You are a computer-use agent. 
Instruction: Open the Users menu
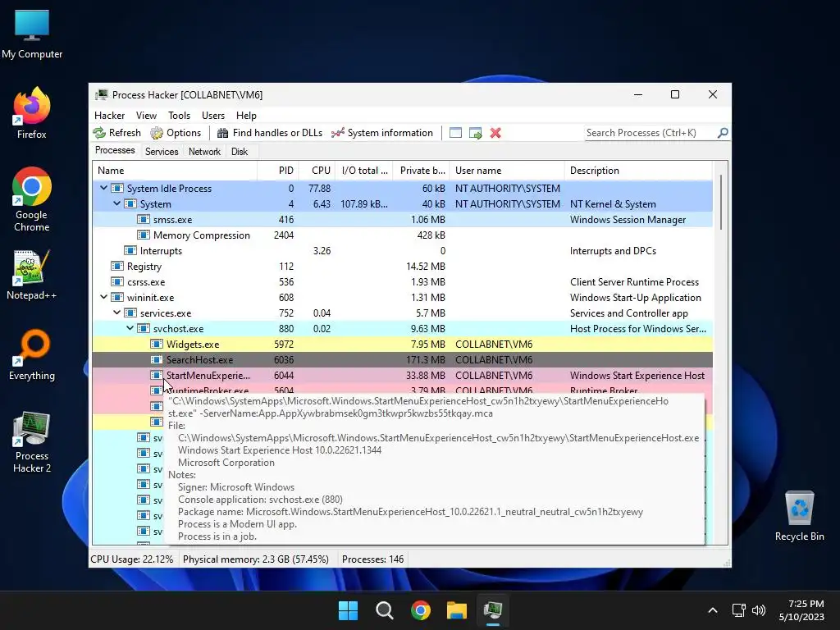click(x=213, y=116)
